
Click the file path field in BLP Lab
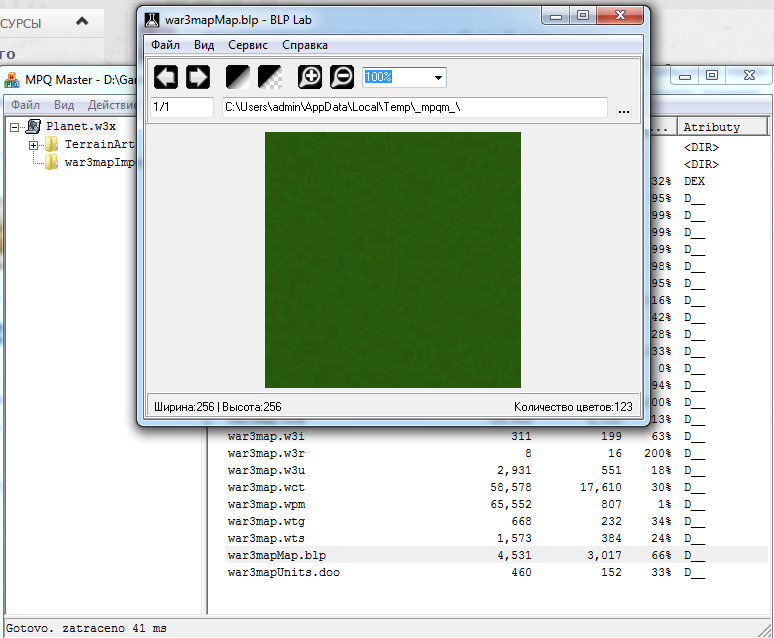(415, 107)
